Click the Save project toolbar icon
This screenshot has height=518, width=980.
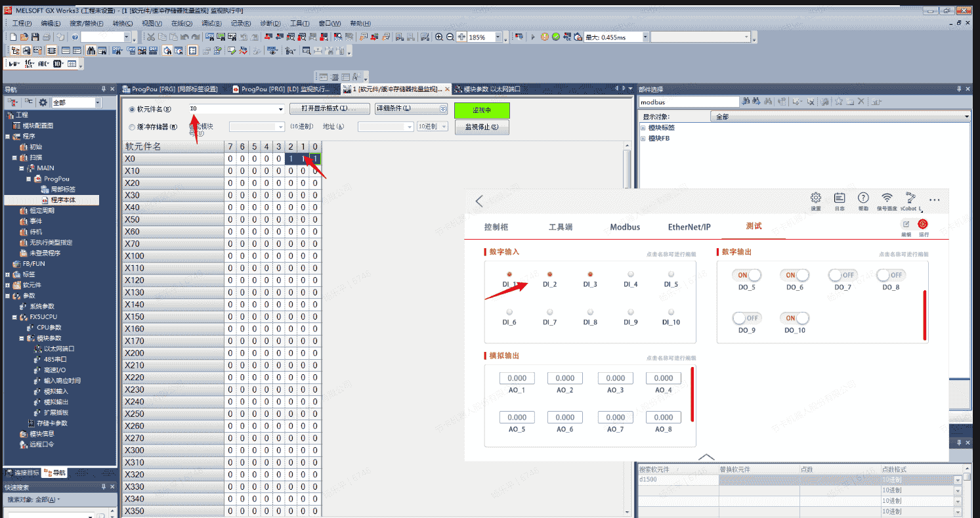coord(36,37)
